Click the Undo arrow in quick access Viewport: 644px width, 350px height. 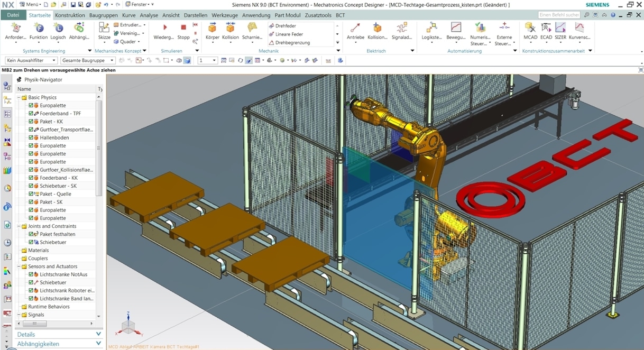click(x=107, y=4)
